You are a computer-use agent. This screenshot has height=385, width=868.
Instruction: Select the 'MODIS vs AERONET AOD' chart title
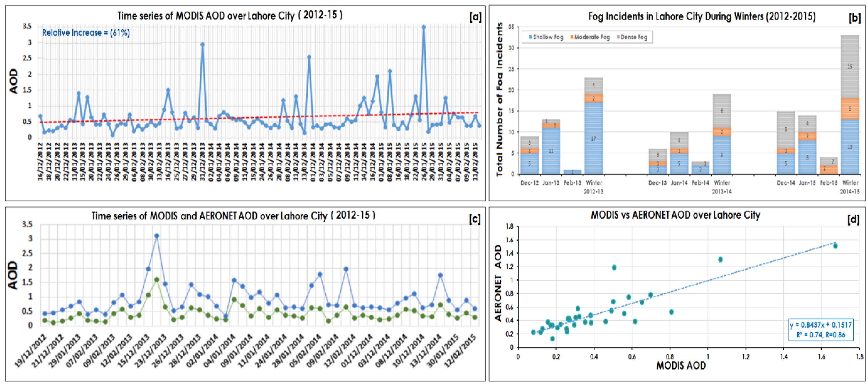tap(675, 215)
